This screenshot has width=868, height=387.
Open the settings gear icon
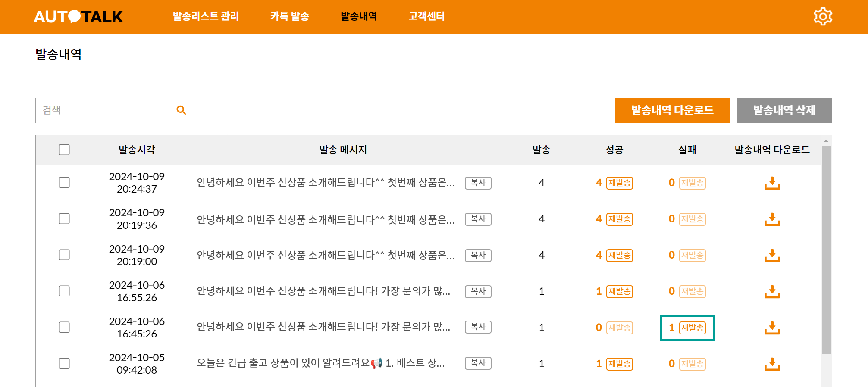tap(822, 17)
